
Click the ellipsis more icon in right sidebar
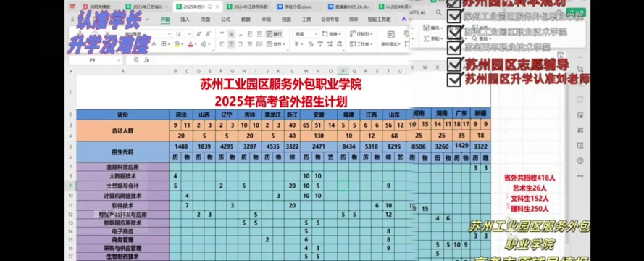(580, 176)
